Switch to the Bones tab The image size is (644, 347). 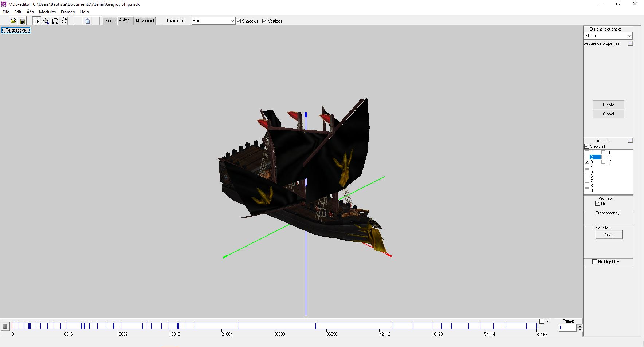(111, 21)
